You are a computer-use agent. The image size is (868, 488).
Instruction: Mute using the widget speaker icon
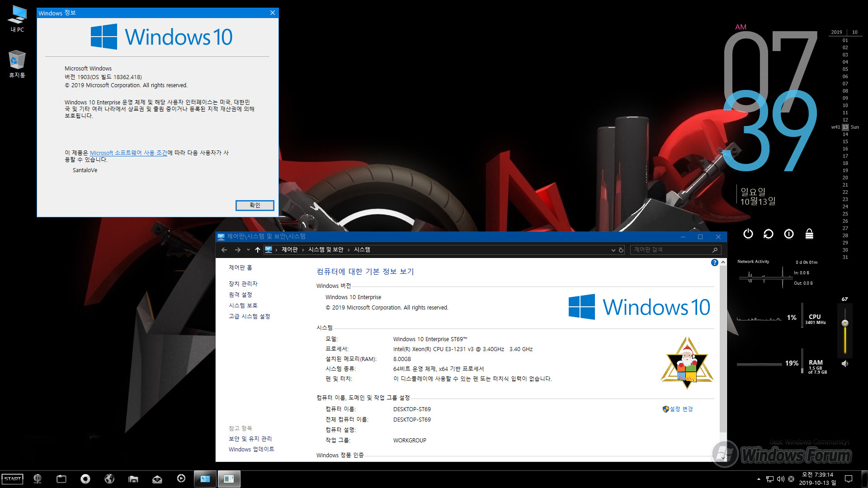845,363
